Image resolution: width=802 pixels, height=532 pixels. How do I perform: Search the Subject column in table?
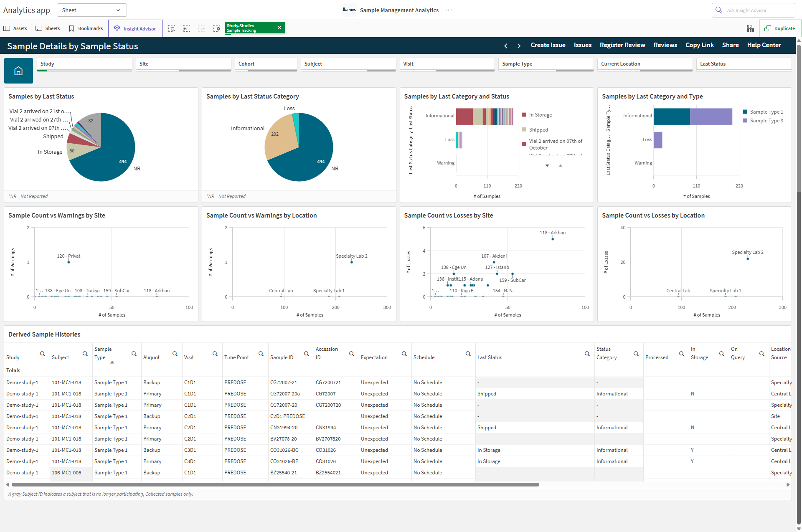click(x=85, y=354)
